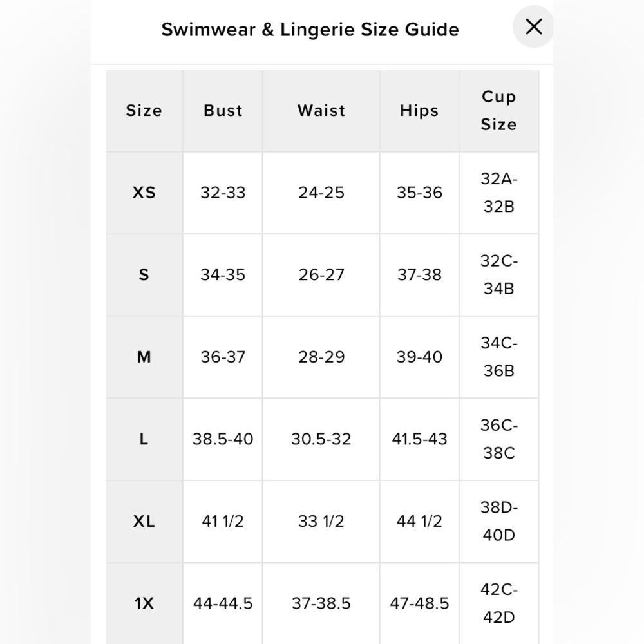
Task: Select the L size row label
Action: tap(144, 439)
